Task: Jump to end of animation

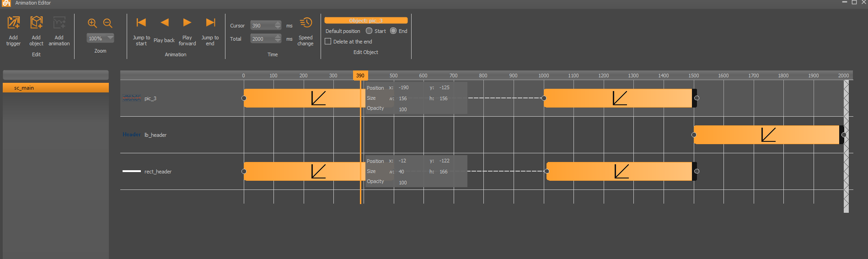Action: pyautogui.click(x=210, y=22)
